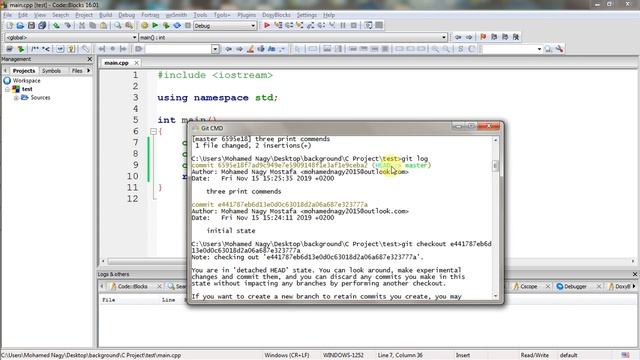
Task: Expand the Sources folder node
Action: click(16, 98)
